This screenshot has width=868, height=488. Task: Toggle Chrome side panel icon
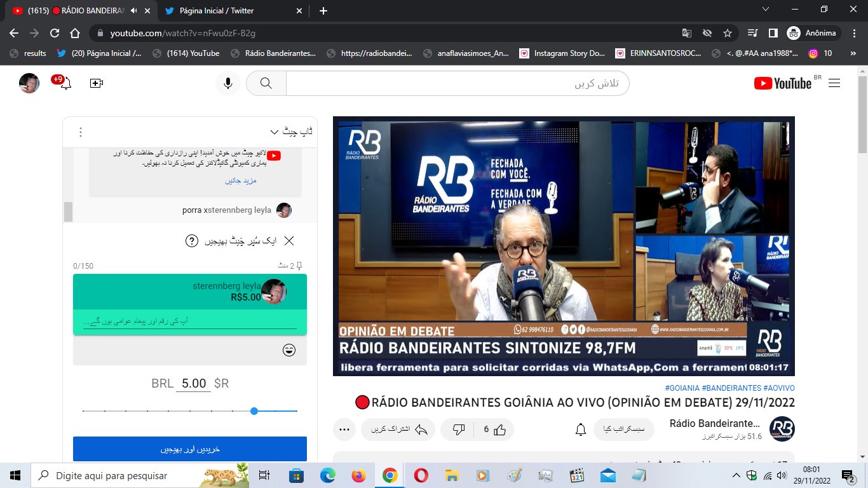pos(773,33)
